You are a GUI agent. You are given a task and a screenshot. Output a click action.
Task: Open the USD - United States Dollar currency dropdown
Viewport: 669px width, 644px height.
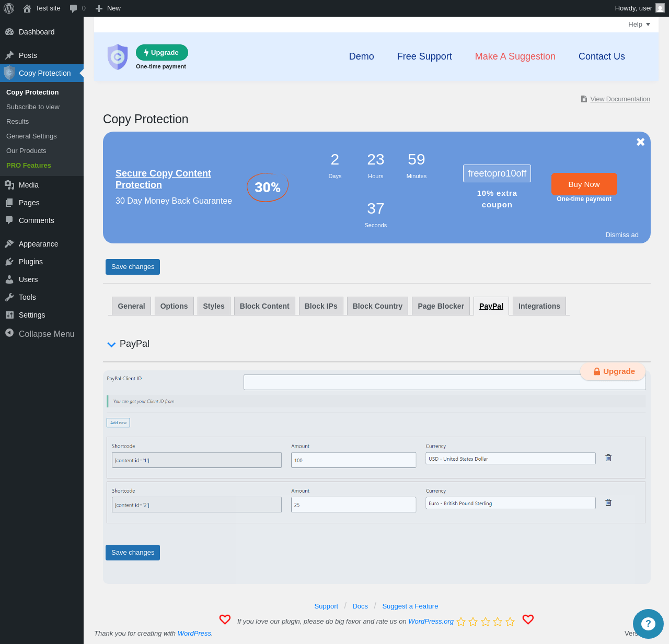click(510, 459)
